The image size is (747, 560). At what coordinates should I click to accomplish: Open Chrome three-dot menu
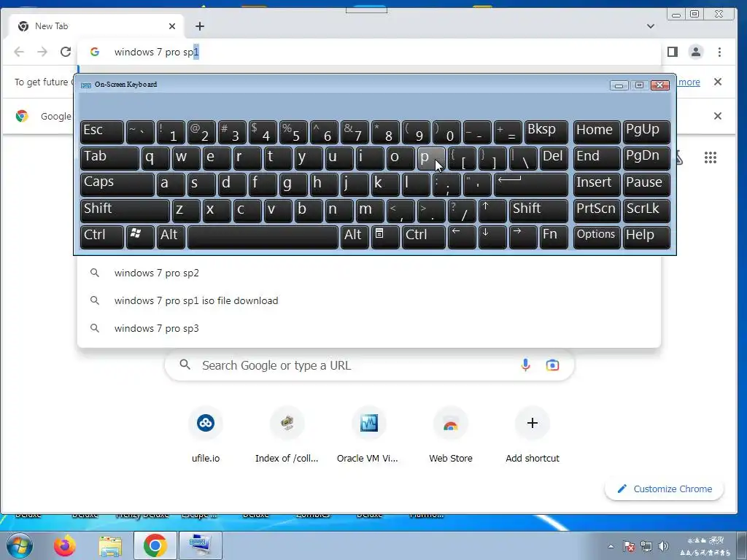pos(719,52)
